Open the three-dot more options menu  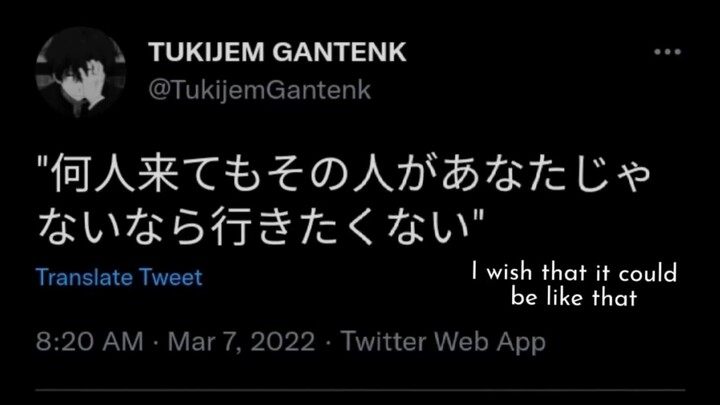click(x=667, y=52)
